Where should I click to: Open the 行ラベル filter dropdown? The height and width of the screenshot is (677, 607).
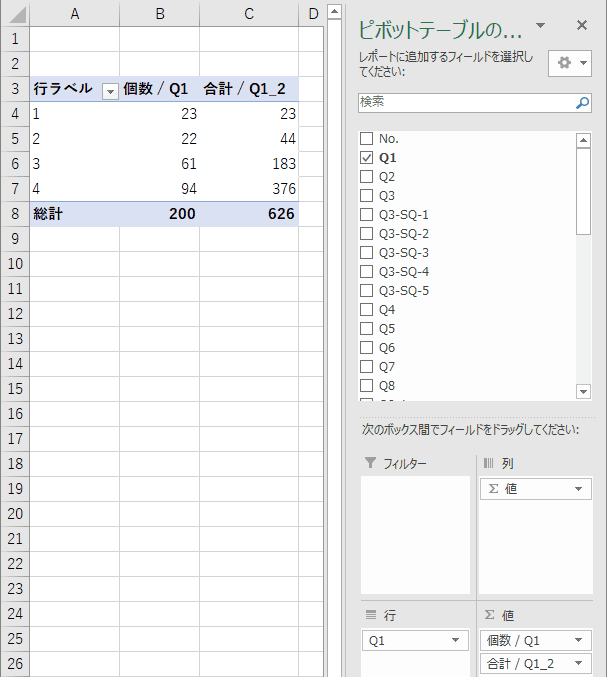(x=109, y=90)
